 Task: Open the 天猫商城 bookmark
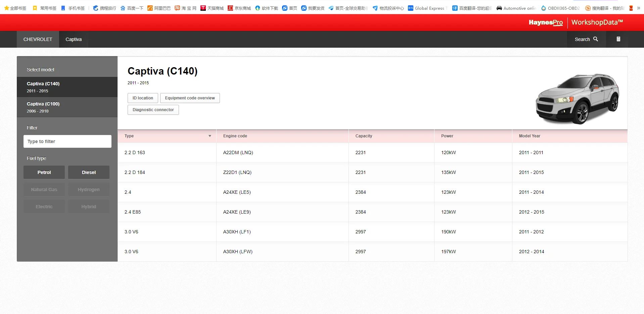pos(212,8)
